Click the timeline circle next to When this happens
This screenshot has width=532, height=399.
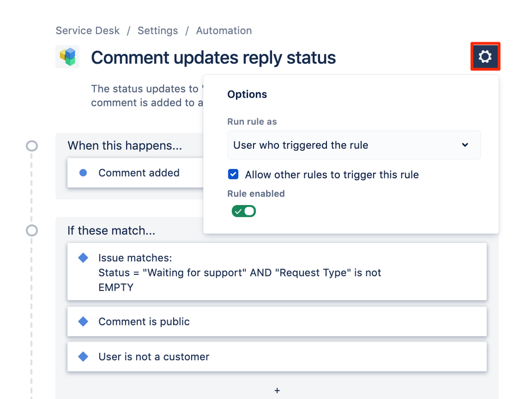pyautogui.click(x=31, y=145)
